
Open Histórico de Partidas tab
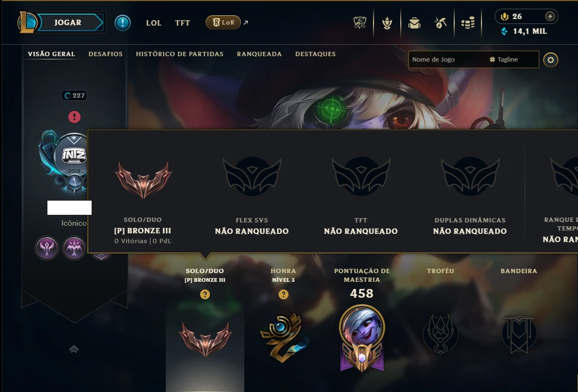click(x=179, y=54)
